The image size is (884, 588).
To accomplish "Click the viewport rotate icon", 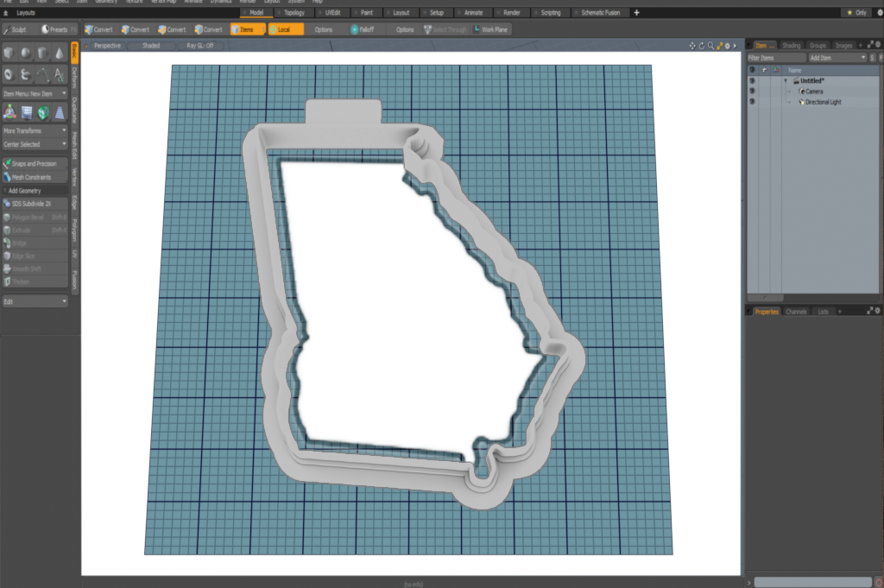I will click(701, 46).
